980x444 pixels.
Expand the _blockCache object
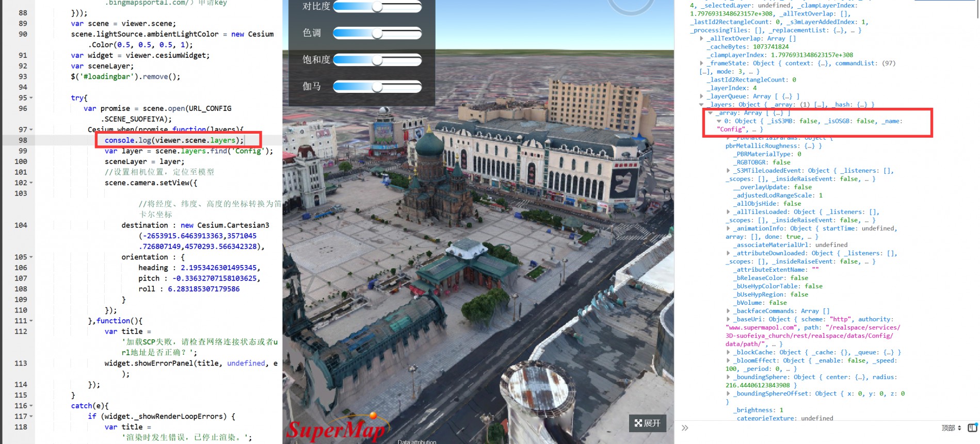tap(728, 352)
